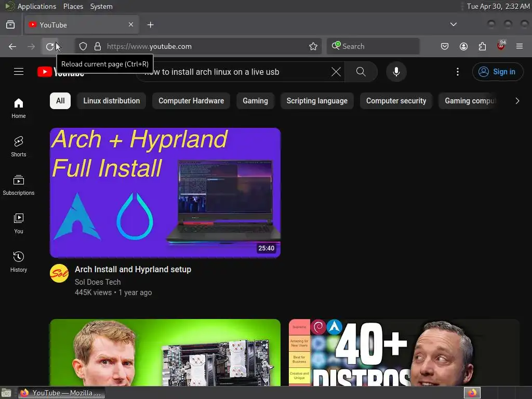Open the extensions puzzle icon

[482, 46]
